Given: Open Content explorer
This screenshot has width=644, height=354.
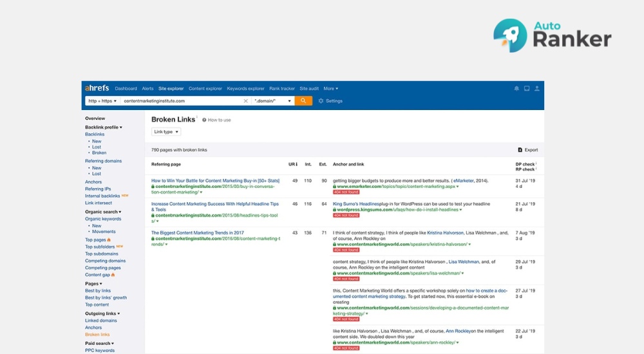Looking at the screenshot, I should pyautogui.click(x=205, y=88).
